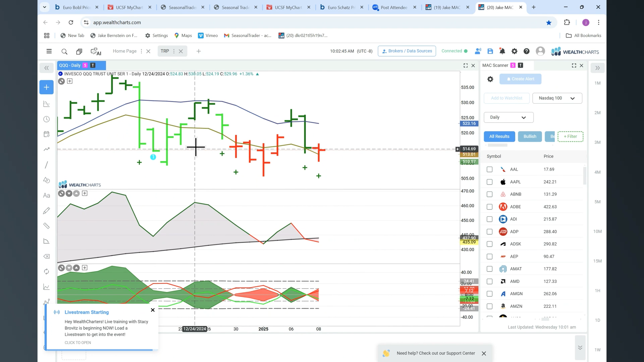
Task: Check the ADBE row checkbox
Action: click(489, 207)
